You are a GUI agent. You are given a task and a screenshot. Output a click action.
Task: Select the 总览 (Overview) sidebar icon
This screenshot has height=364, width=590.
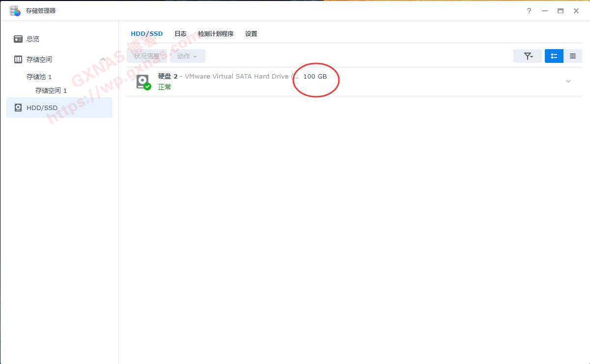(x=18, y=39)
